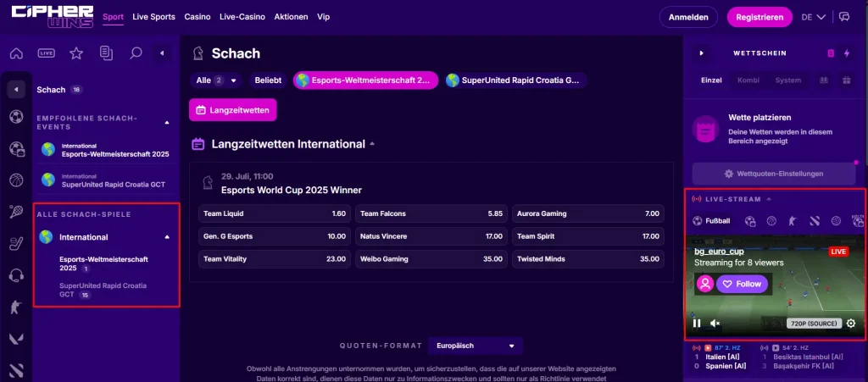868x382 pixels.
Task: Bet on Team Liquid at 1.60
Action: (x=275, y=213)
